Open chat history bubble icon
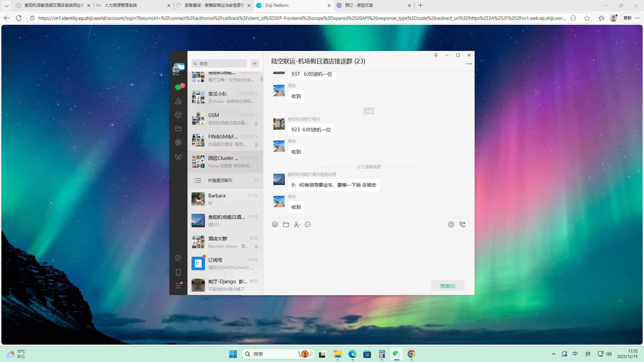Screen dimensions: 644x362 click(x=308, y=225)
